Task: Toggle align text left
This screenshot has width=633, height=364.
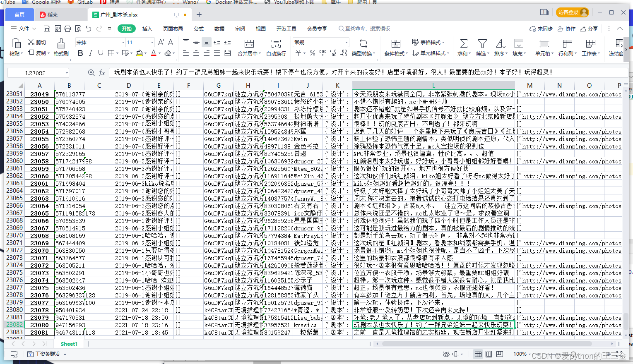Action: tap(186, 53)
